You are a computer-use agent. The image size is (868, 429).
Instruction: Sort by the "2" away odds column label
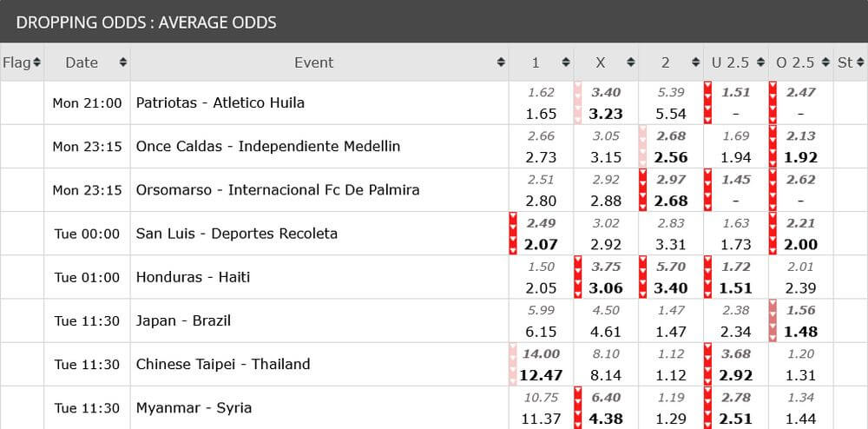tap(665, 63)
